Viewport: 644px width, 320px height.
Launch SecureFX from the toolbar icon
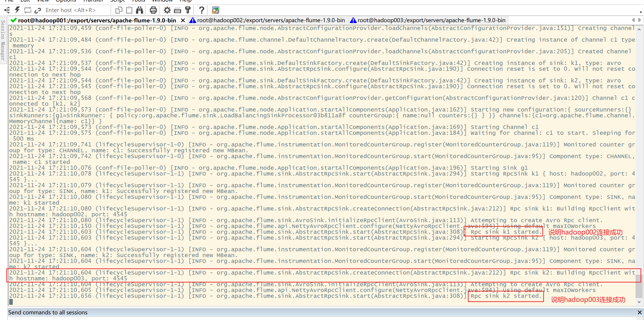pos(216,10)
